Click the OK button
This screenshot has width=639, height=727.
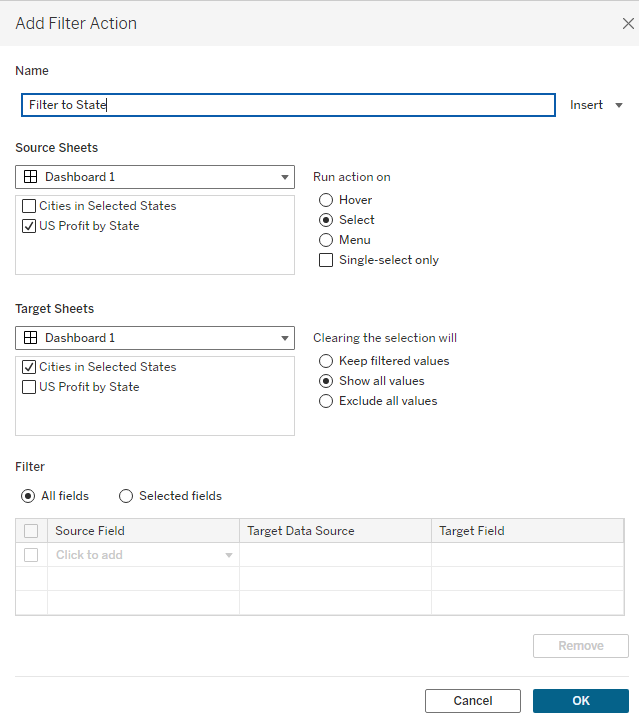pyautogui.click(x=581, y=701)
